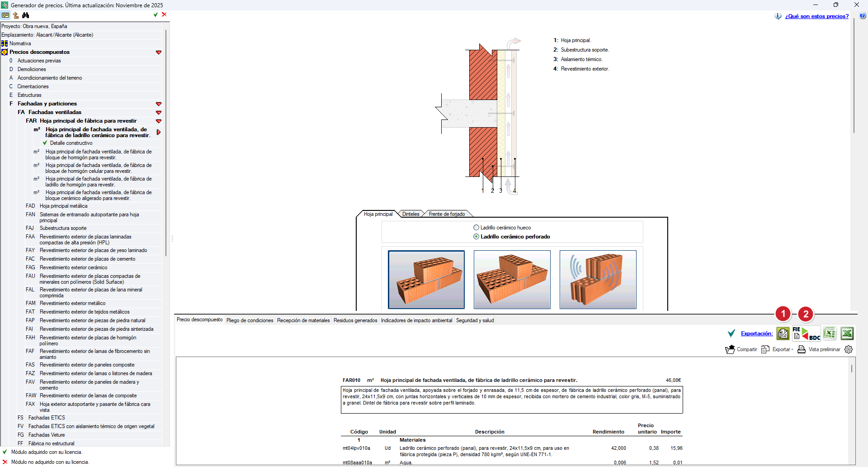
Task: Select the Ladrillo cerámico perforado radio button
Action: (x=476, y=237)
